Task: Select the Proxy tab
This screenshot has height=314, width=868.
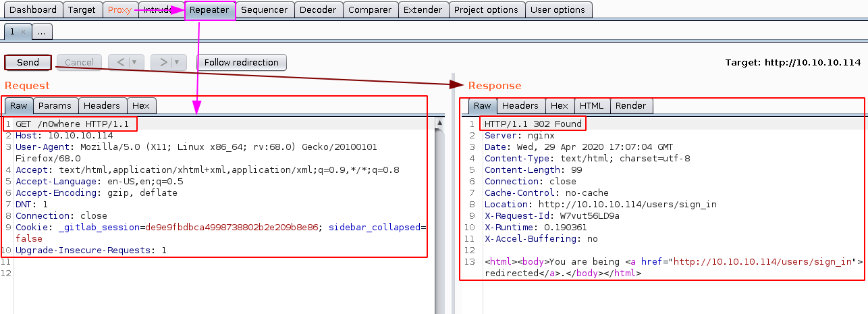Action: click(x=119, y=10)
